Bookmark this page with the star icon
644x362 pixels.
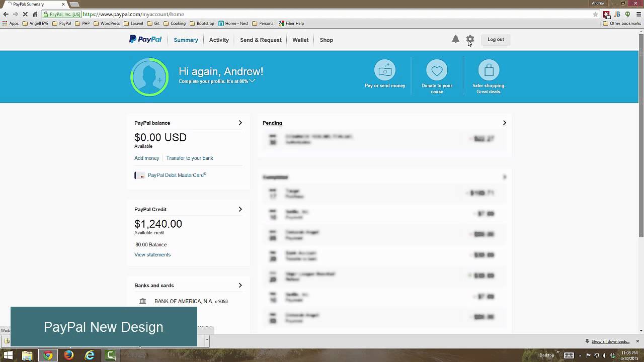596,14
